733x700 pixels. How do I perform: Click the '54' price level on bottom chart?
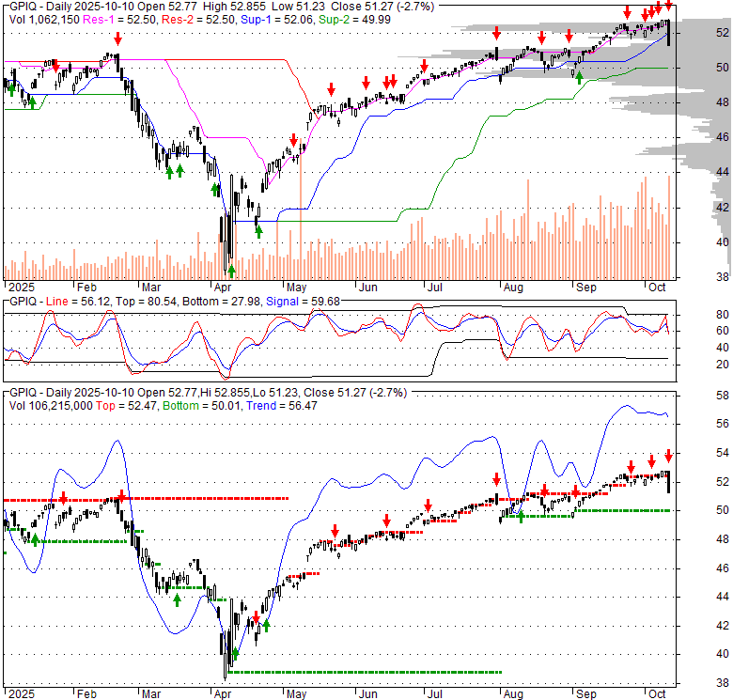tap(723, 453)
